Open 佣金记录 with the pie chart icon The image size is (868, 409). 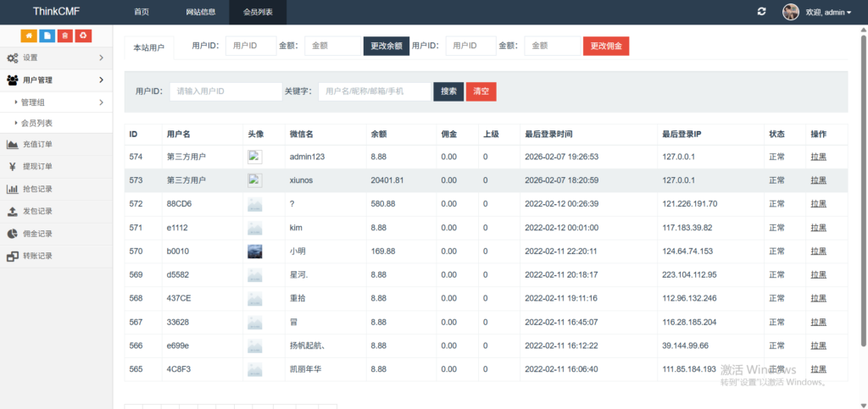pyautogui.click(x=37, y=234)
